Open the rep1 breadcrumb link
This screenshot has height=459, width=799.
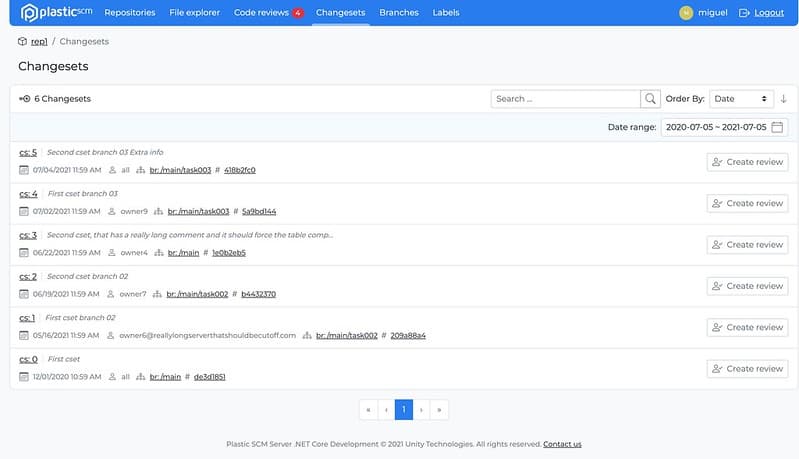tap(39, 41)
